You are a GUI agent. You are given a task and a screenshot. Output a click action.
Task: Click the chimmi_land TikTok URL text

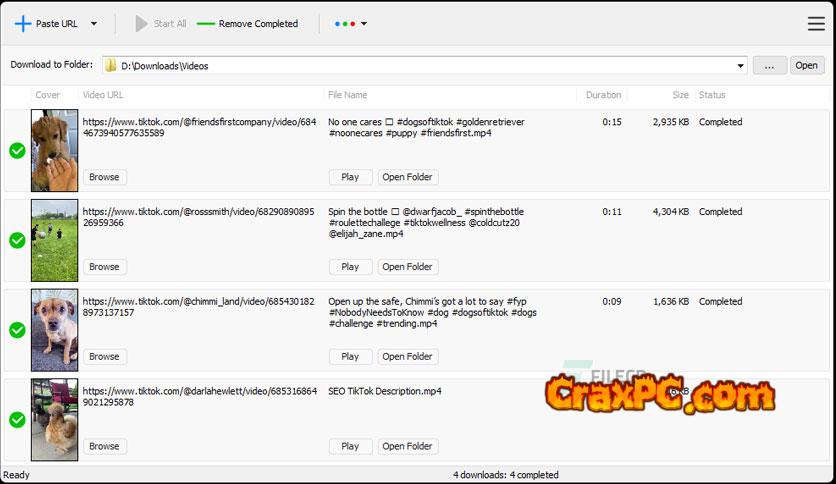click(x=198, y=306)
